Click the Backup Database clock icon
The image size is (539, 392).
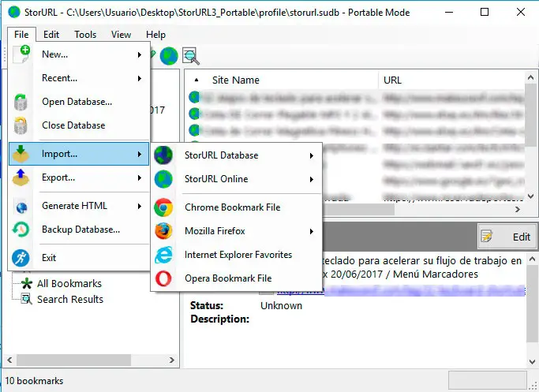tap(21, 230)
